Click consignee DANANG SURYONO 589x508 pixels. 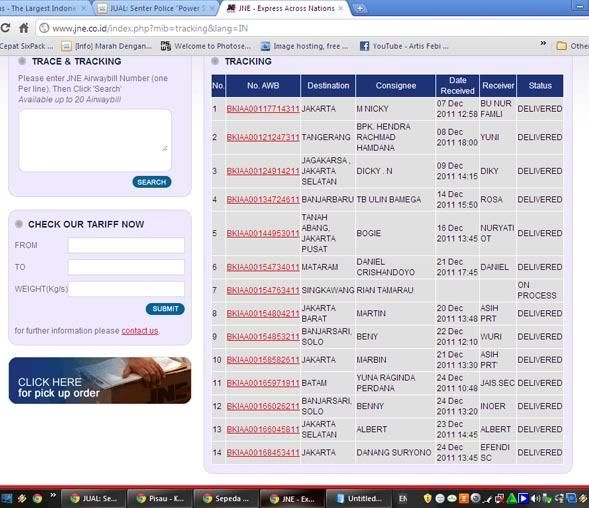click(x=394, y=453)
